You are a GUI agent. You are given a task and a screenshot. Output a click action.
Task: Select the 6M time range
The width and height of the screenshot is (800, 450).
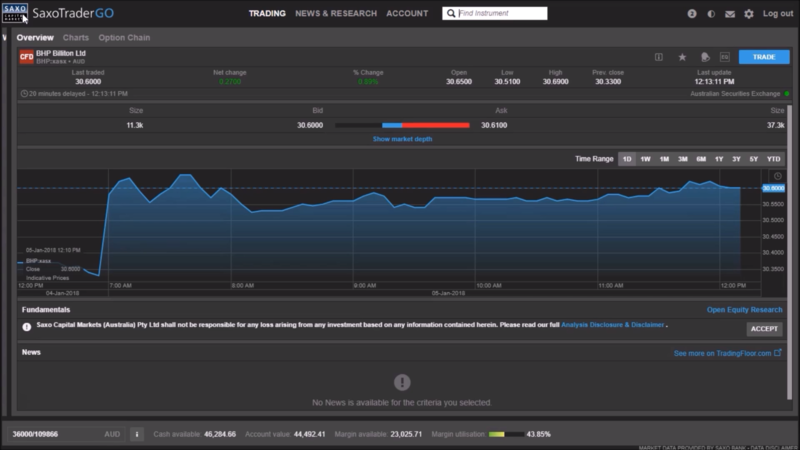pyautogui.click(x=701, y=159)
